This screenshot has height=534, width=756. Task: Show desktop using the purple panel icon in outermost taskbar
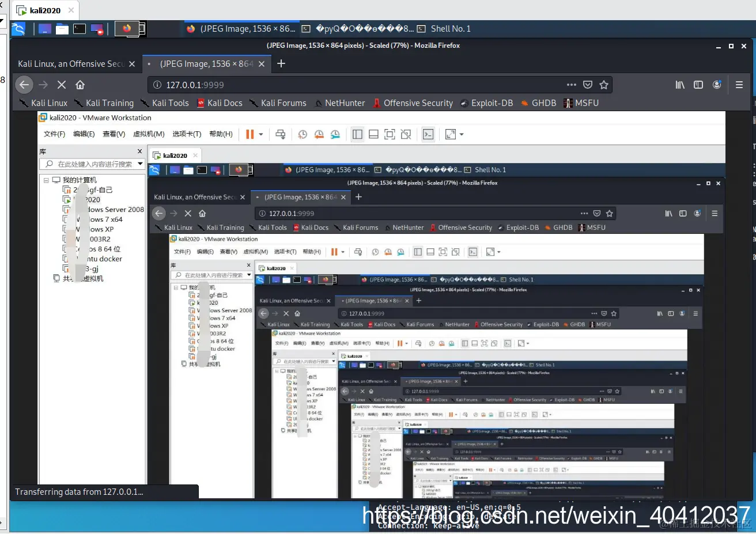tap(44, 28)
